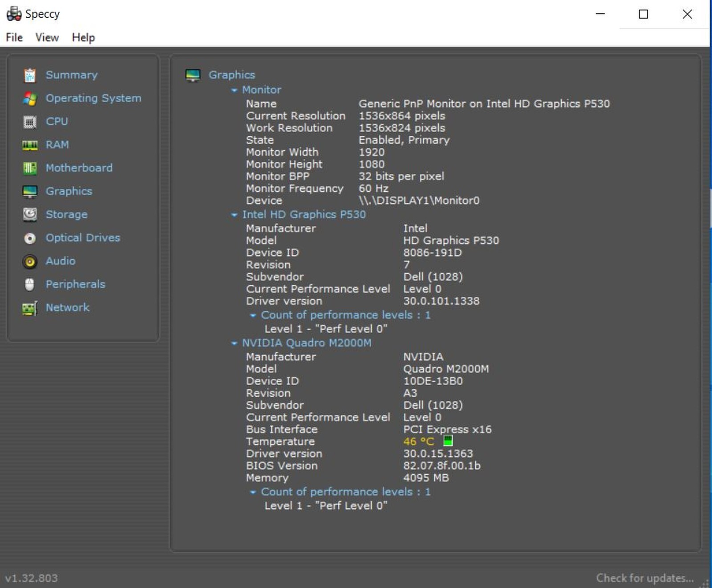Viewport: 712px width, 588px height.
Task: Select the Device ID 10DE-13B0 value
Action: point(433,381)
